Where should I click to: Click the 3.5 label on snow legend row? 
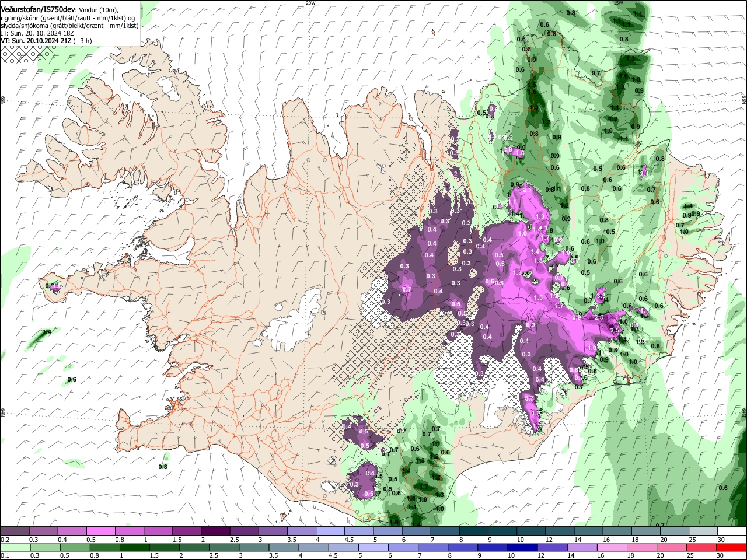pyautogui.click(x=292, y=540)
